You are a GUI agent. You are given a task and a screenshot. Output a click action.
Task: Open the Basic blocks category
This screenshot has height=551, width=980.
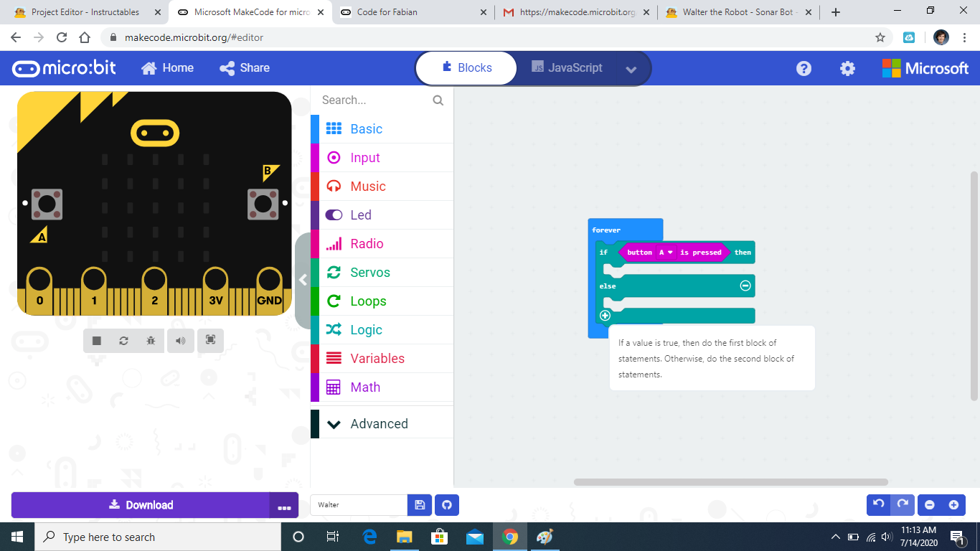[x=382, y=129]
